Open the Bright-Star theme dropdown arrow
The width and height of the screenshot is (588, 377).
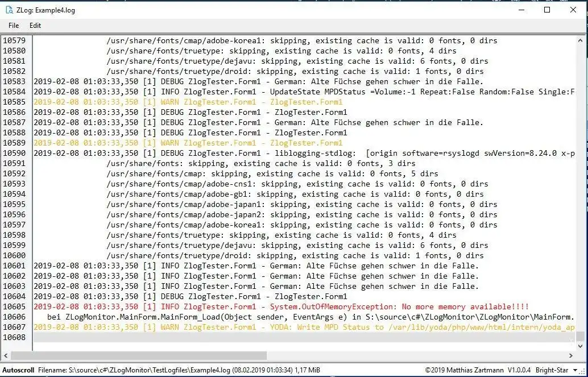tap(575, 370)
